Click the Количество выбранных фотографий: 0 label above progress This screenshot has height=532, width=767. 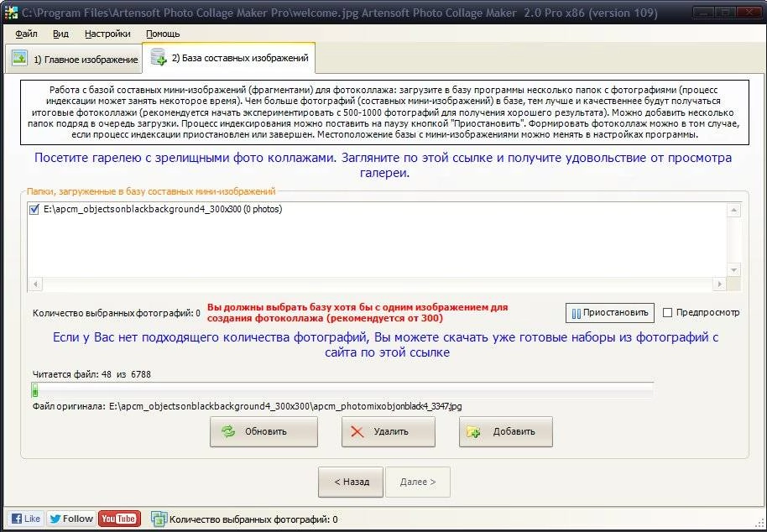tap(117, 314)
